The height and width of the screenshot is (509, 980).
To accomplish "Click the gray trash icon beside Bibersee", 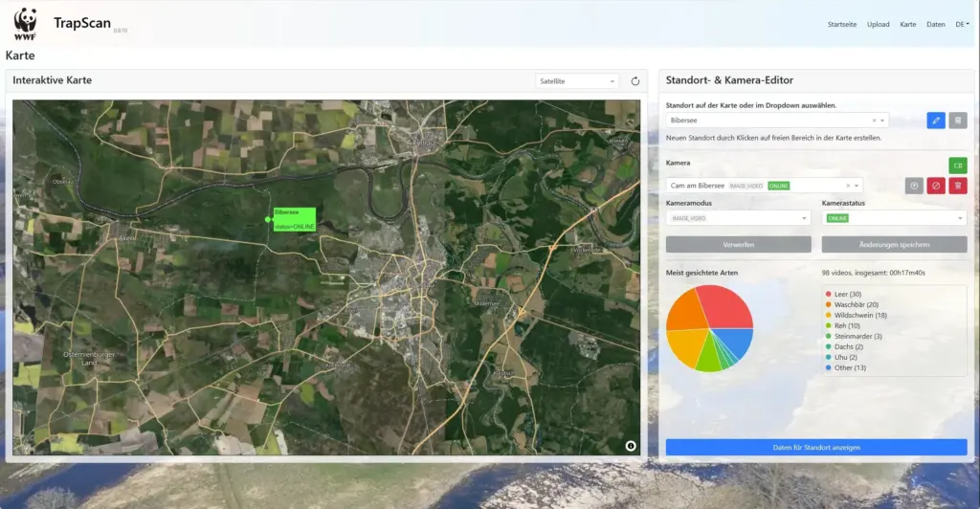I will coord(958,121).
